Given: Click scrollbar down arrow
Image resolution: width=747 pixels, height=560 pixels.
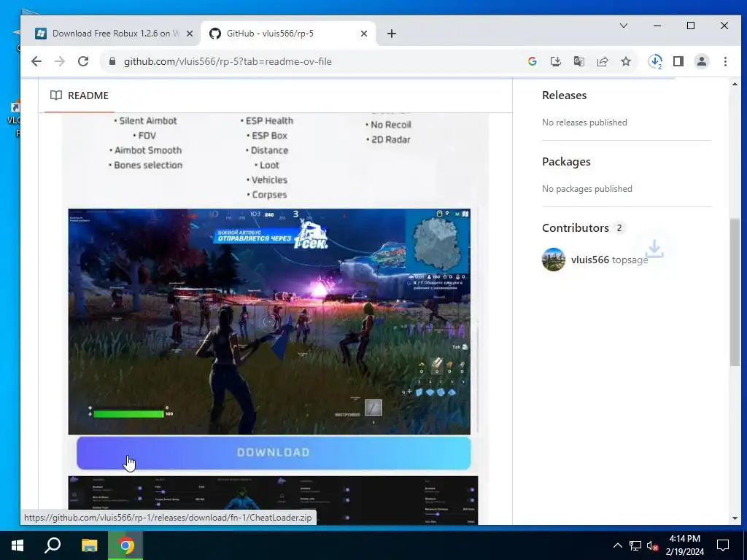Looking at the screenshot, I should click(x=735, y=518).
